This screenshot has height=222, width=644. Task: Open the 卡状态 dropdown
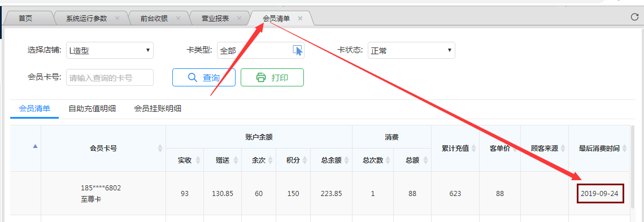411,50
